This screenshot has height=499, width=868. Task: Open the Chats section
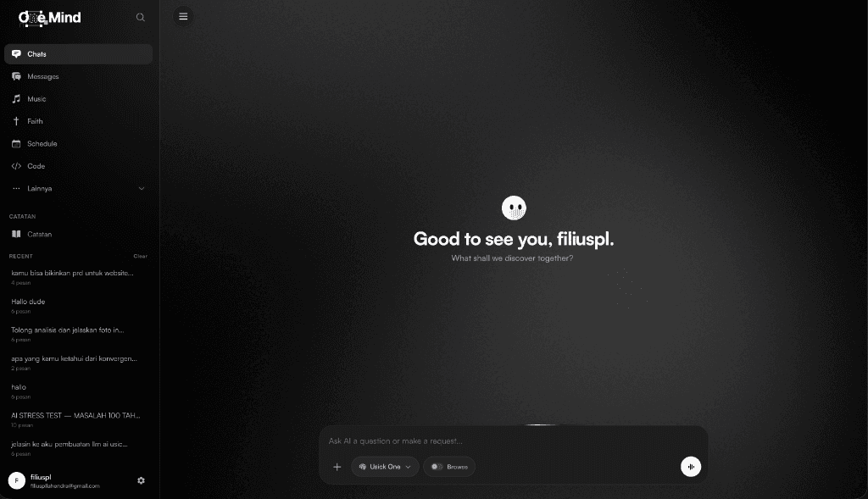tap(78, 54)
